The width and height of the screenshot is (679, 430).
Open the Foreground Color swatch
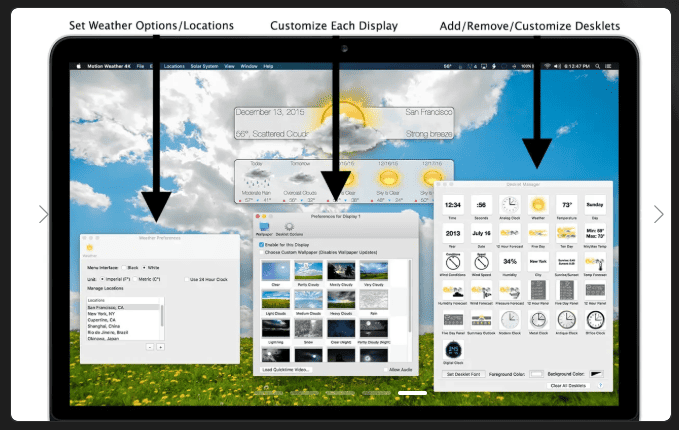pyautogui.click(x=536, y=374)
